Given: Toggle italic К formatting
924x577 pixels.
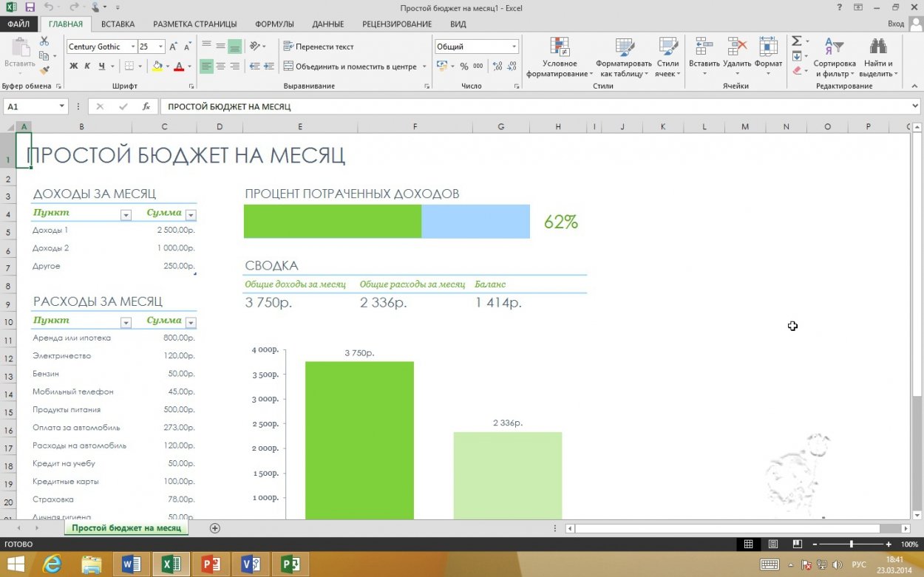Looking at the screenshot, I should (x=87, y=66).
